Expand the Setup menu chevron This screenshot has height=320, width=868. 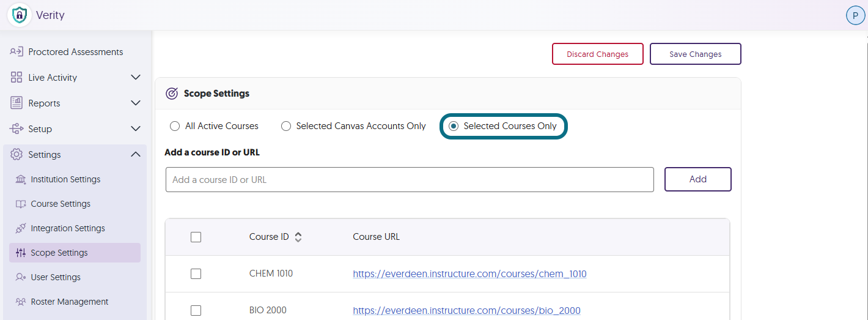[136, 129]
